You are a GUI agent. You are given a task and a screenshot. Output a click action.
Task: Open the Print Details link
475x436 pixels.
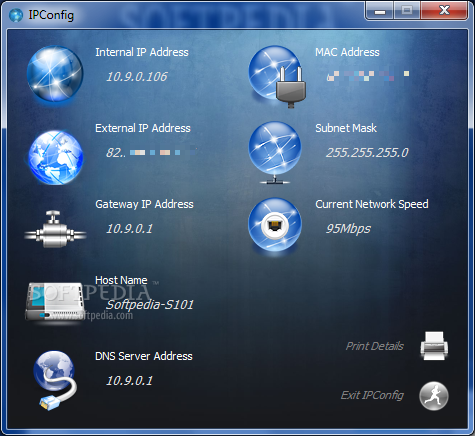[x=374, y=346]
